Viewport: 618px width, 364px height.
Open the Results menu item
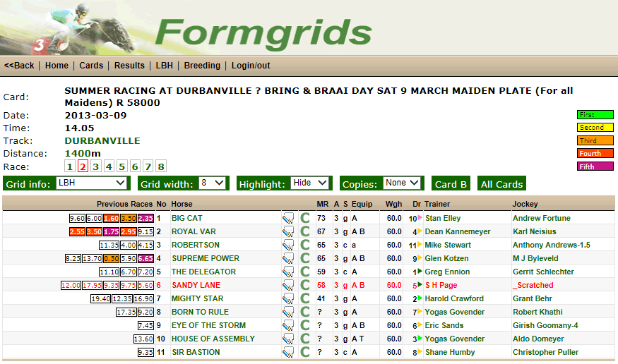point(129,66)
